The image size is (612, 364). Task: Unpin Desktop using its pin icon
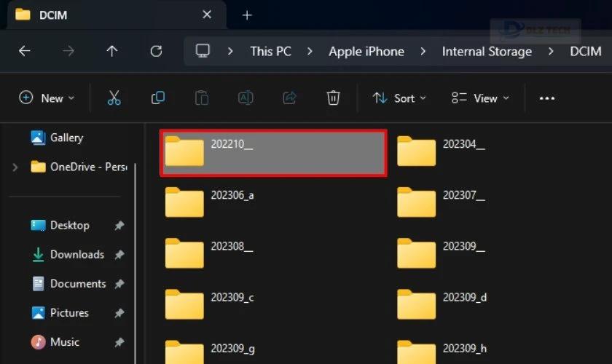tap(119, 226)
